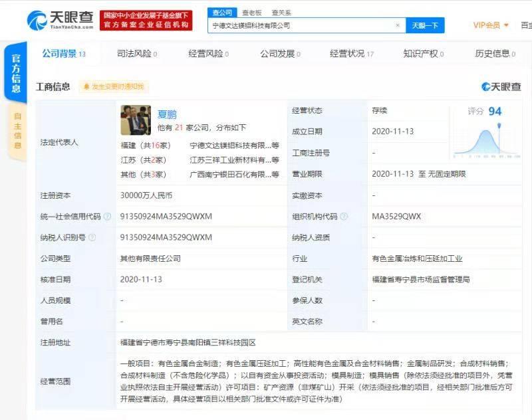Click the 2020-11-13 核准日期 value

tap(141, 280)
